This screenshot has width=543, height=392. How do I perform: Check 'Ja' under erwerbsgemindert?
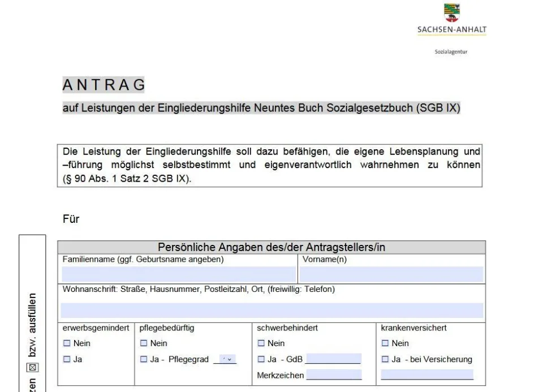click(66, 359)
